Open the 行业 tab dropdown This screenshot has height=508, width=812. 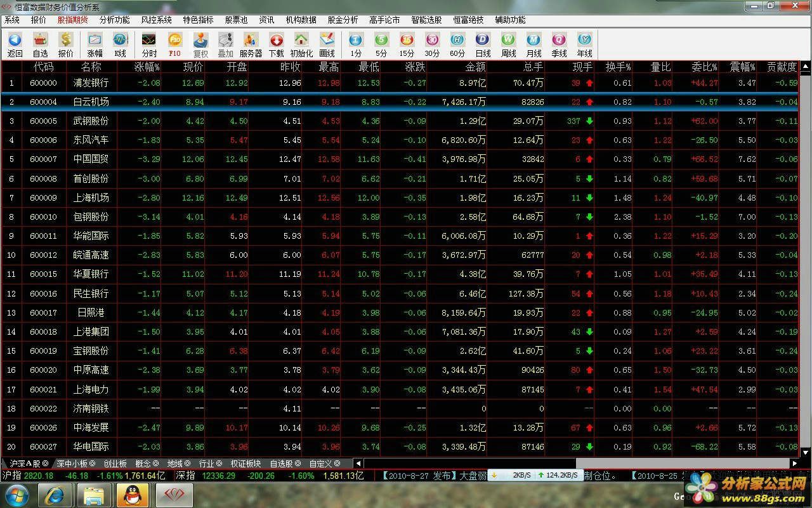pos(211,464)
